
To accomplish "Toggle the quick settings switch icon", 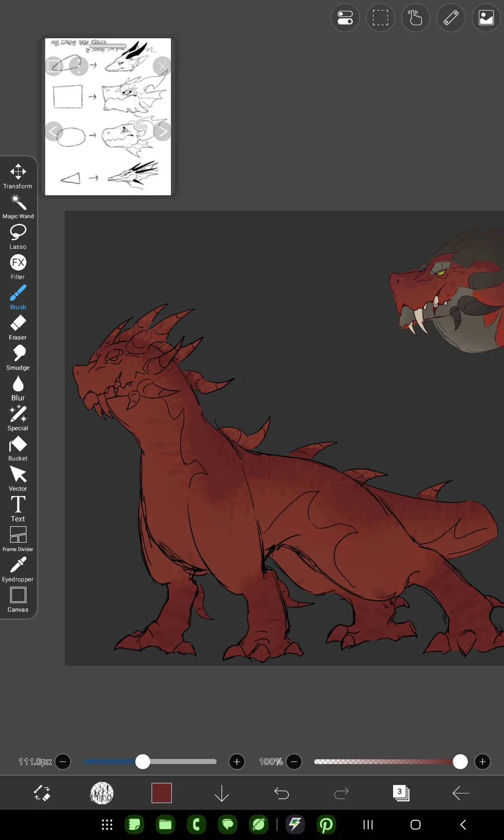I will (345, 18).
